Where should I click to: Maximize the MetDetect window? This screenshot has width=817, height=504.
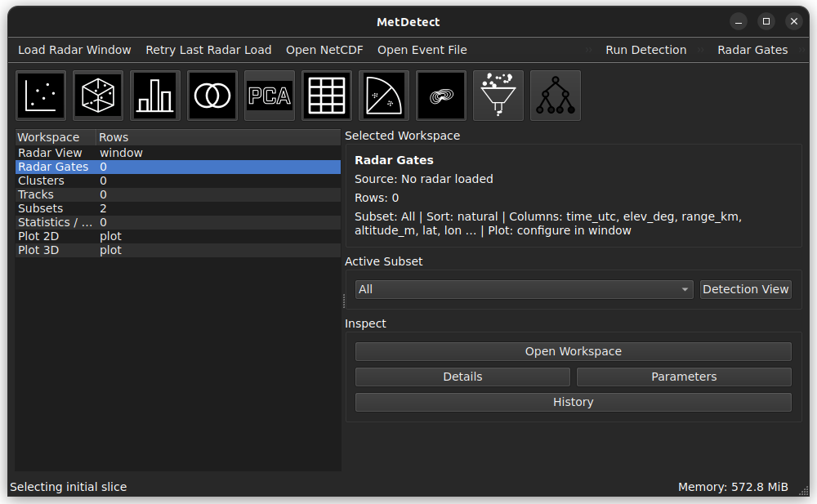pos(766,21)
